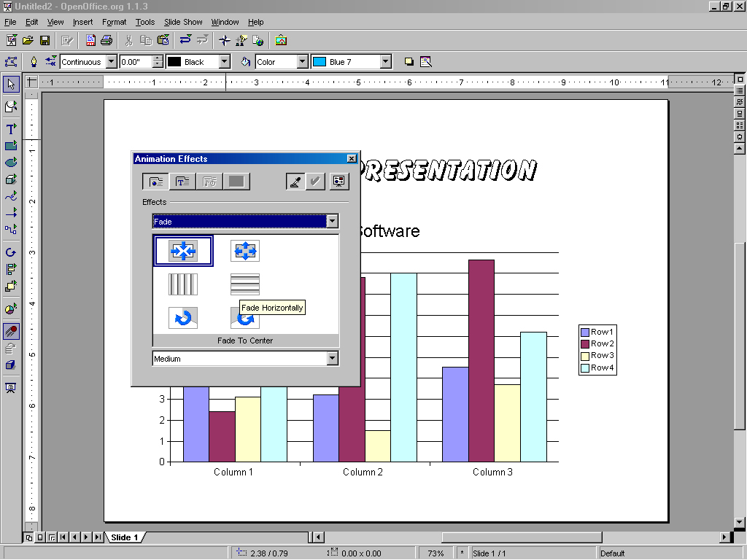The height and width of the screenshot is (560, 747).
Task: Click the Print icon in toolbar
Action: (107, 40)
